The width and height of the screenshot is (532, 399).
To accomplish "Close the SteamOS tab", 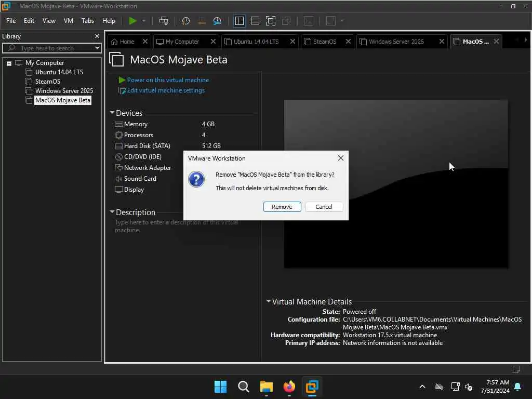I will pyautogui.click(x=348, y=42).
